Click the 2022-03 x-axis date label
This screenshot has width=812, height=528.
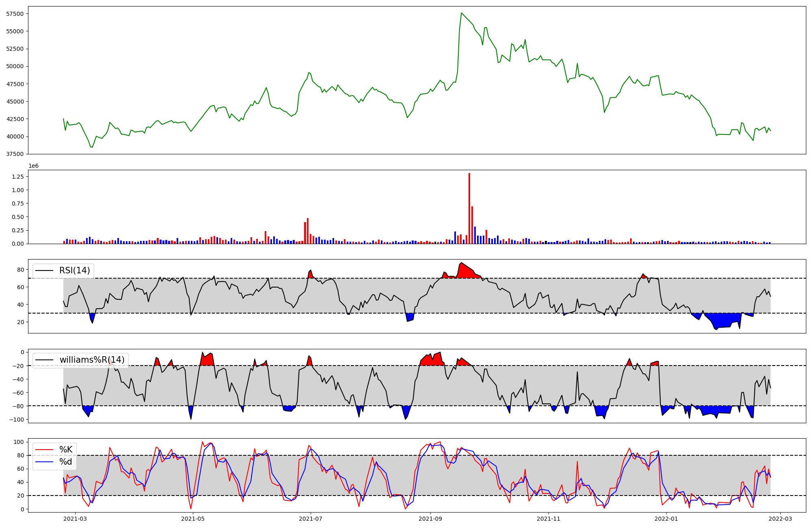pos(780,518)
